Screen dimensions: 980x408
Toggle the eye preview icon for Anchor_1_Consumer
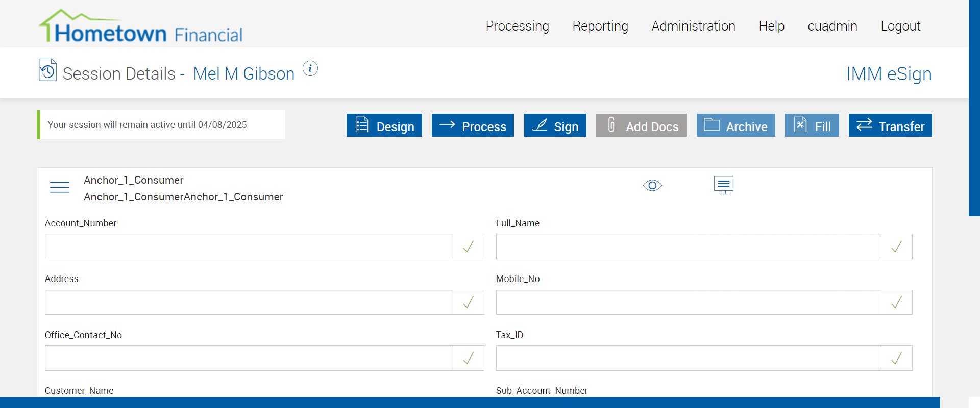click(652, 185)
